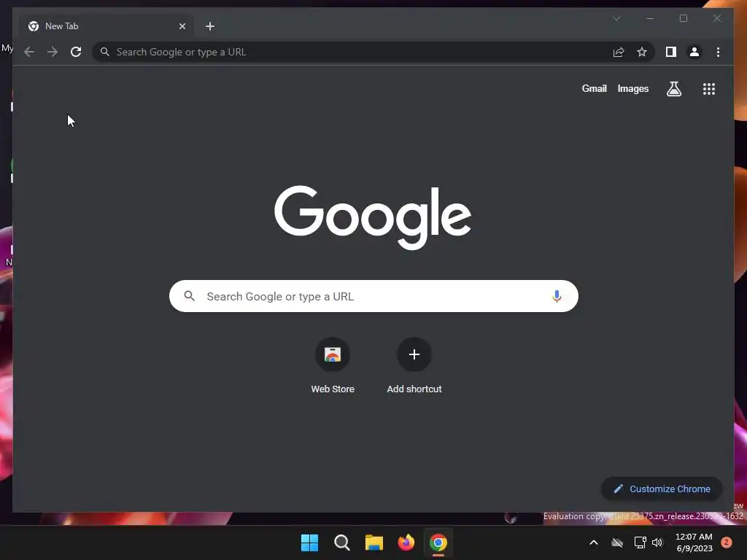Click the Google logo

[373, 217]
